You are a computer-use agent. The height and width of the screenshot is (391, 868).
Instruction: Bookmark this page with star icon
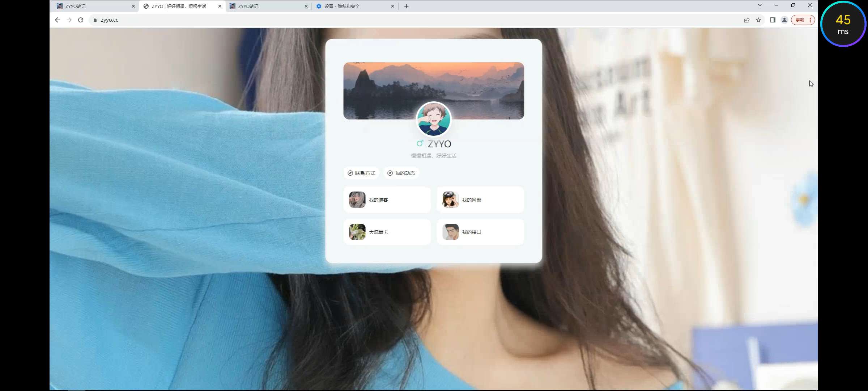coord(758,20)
